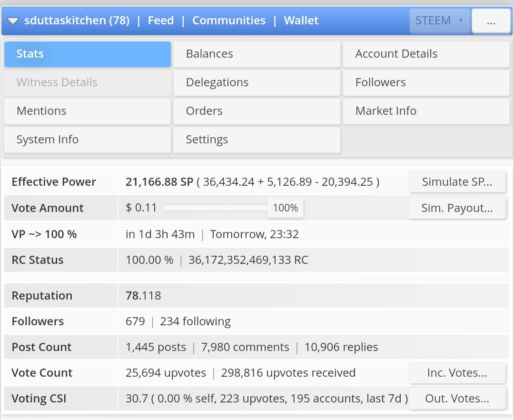The height and width of the screenshot is (420, 514).
Task: Open the Orders tab
Action: [x=257, y=111]
